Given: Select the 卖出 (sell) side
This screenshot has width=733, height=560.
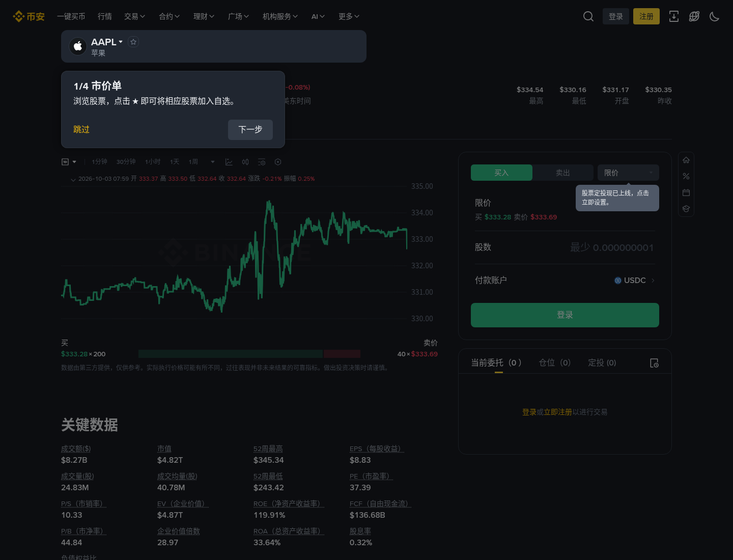Looking at the screenshot, I should click(563, 173).
